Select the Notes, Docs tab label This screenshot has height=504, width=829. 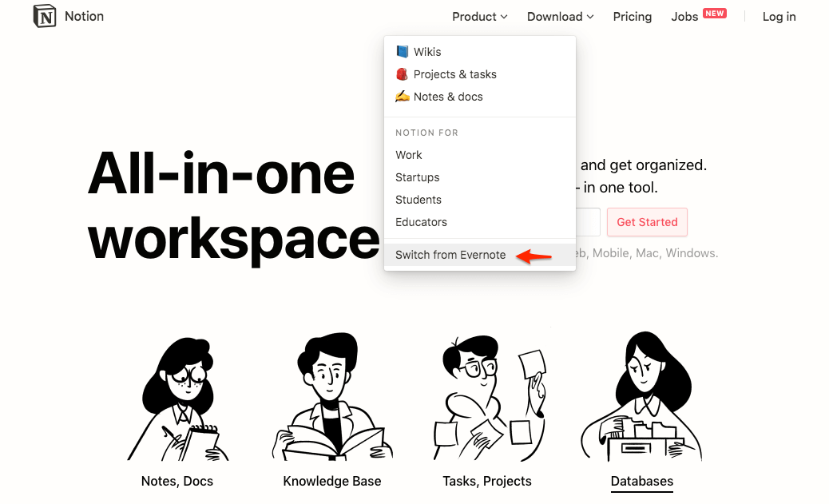177,482
